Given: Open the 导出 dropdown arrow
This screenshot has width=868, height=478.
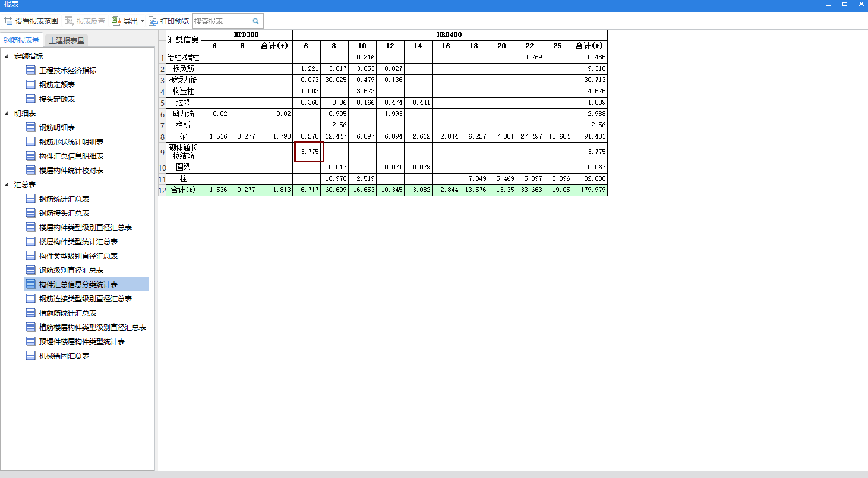Looking at the screenshot, I should (x=142, y=21).
